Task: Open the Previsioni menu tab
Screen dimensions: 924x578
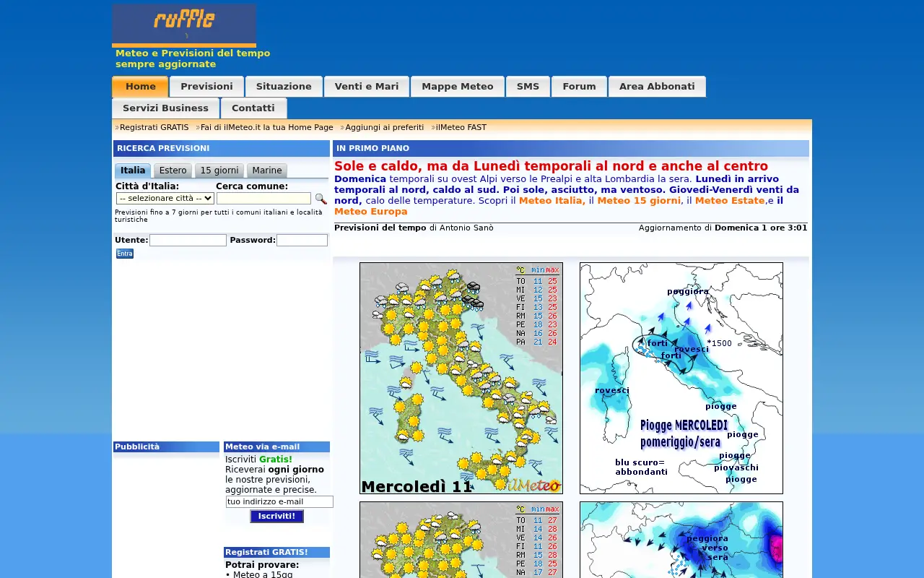Action: (x=206, y=87)
